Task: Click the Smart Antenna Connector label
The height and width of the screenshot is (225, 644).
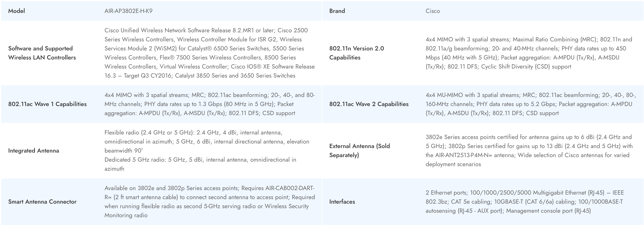Action: pyautogui.click(x=42, y=202)
